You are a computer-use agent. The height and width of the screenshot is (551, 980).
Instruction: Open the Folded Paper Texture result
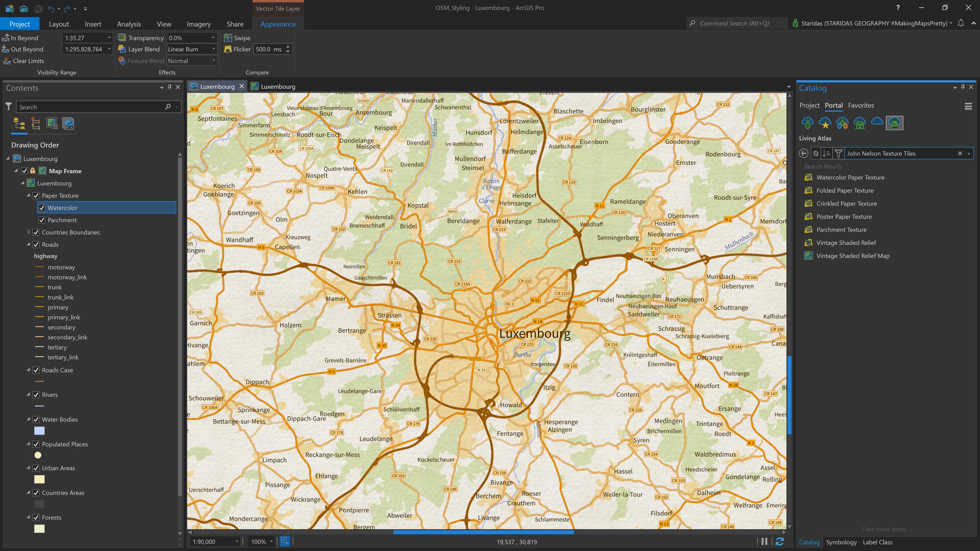[845, 191]
